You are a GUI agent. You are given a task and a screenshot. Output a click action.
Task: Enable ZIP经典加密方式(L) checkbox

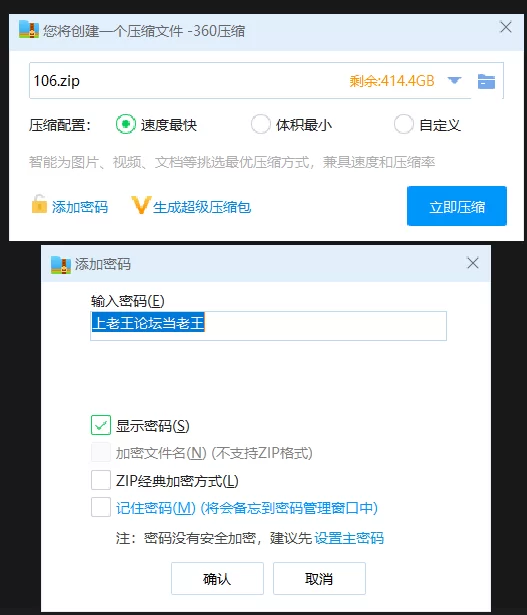(x=101, y=480)
